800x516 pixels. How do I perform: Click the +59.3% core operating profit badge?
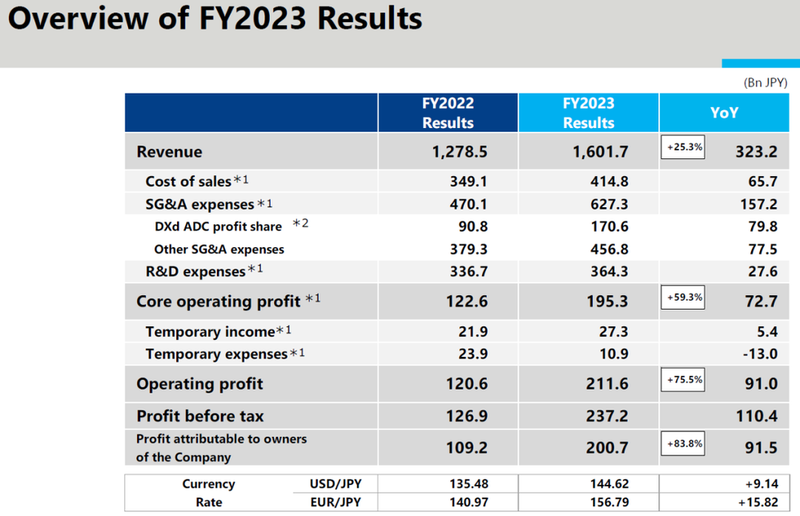pyautogui.click(x=685, y=298)
